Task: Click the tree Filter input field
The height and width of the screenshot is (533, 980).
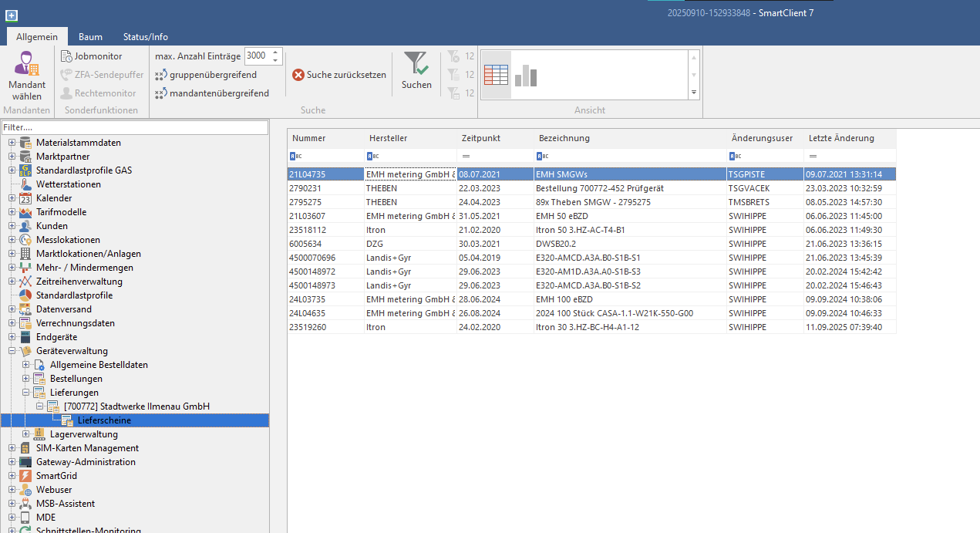Action: coord(135,127)
